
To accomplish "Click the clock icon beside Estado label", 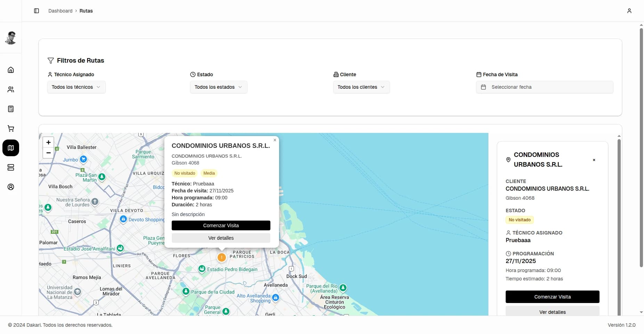I will (193, 74).
